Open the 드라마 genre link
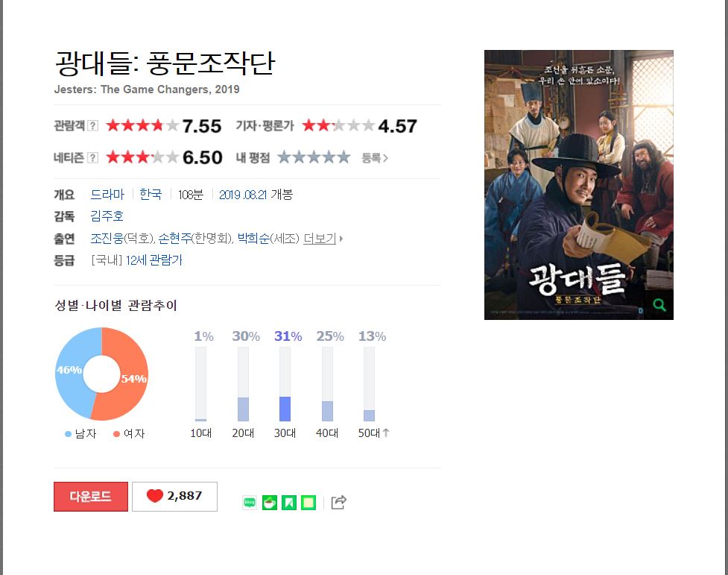This screenshot has width=728, height=575. point(107,195)
